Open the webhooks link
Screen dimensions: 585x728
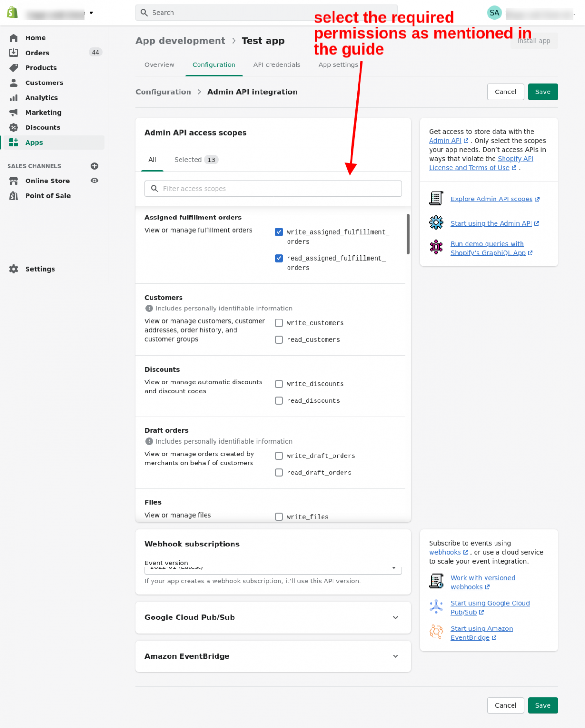(x=448, y=552)
